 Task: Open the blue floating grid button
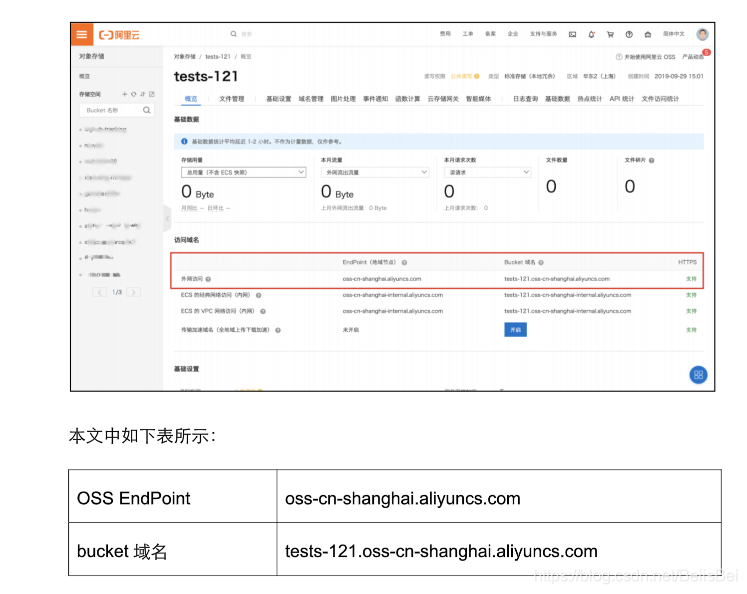(698, 375)
